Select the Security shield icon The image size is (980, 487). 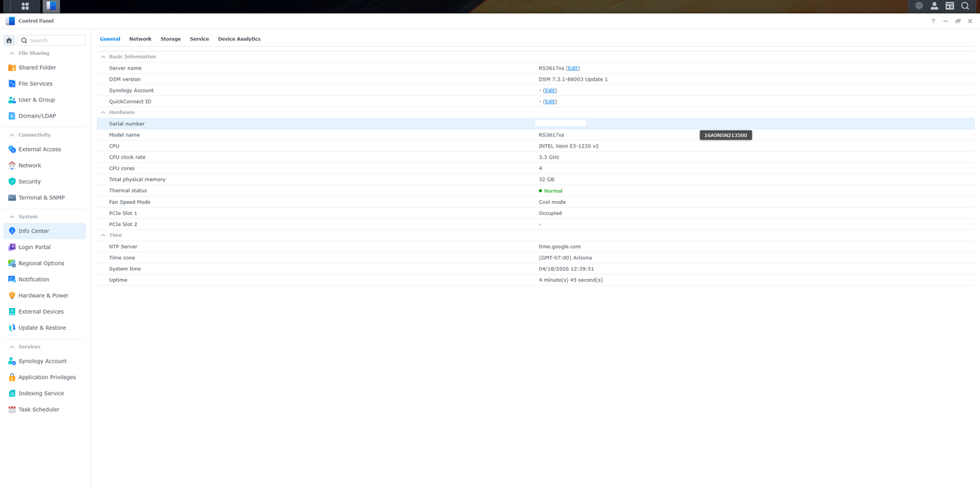[12, 182]
